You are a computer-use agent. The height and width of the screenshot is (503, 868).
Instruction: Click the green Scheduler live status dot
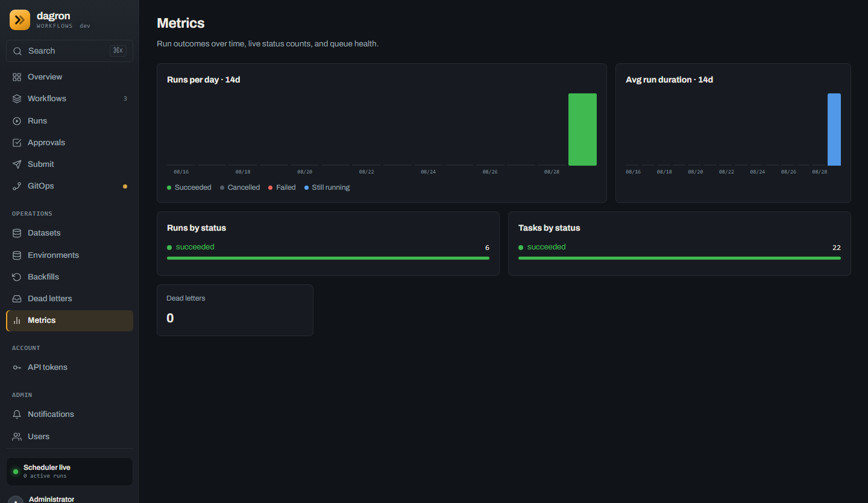click(x=16, y=472)
